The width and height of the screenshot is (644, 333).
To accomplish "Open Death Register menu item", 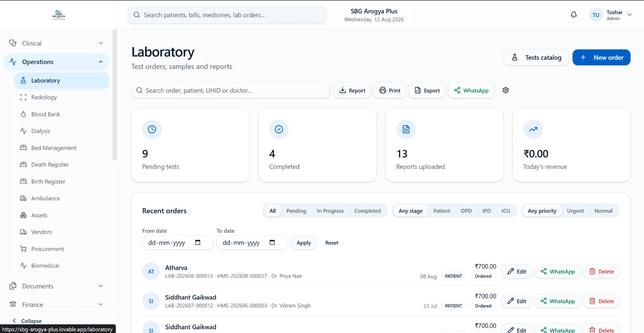I will (x=62, y=164).
